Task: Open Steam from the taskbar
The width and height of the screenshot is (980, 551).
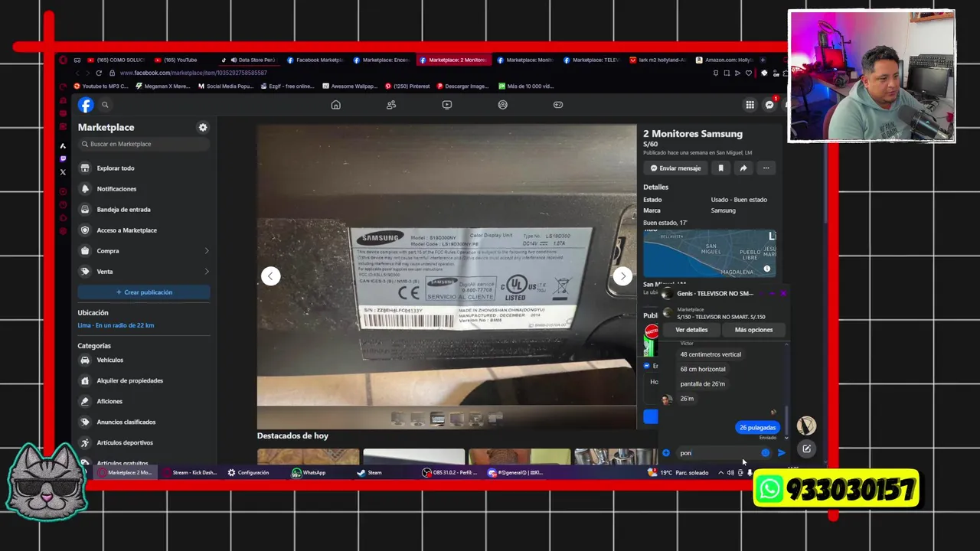Action: (x=369, y=473)
